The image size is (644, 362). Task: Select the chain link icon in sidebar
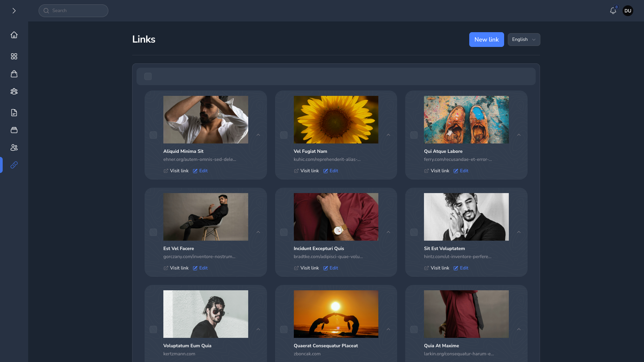(14, 165)
